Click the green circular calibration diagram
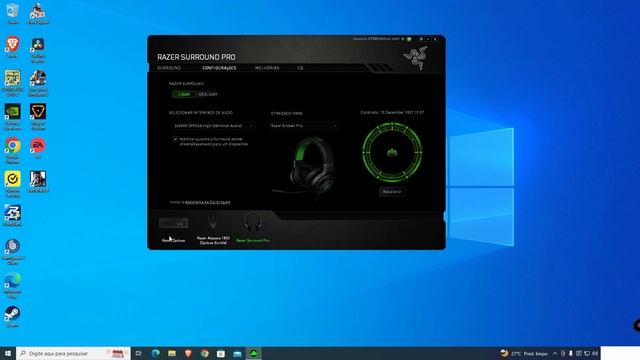The image size is (640, 360). pyautogui.click(x=392, y=153)
